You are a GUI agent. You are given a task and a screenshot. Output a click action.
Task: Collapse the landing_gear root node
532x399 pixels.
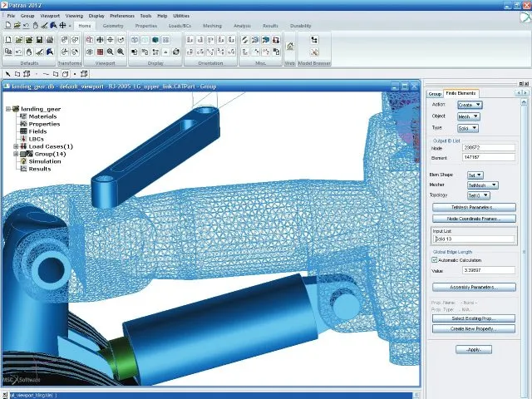coord(7,109)
